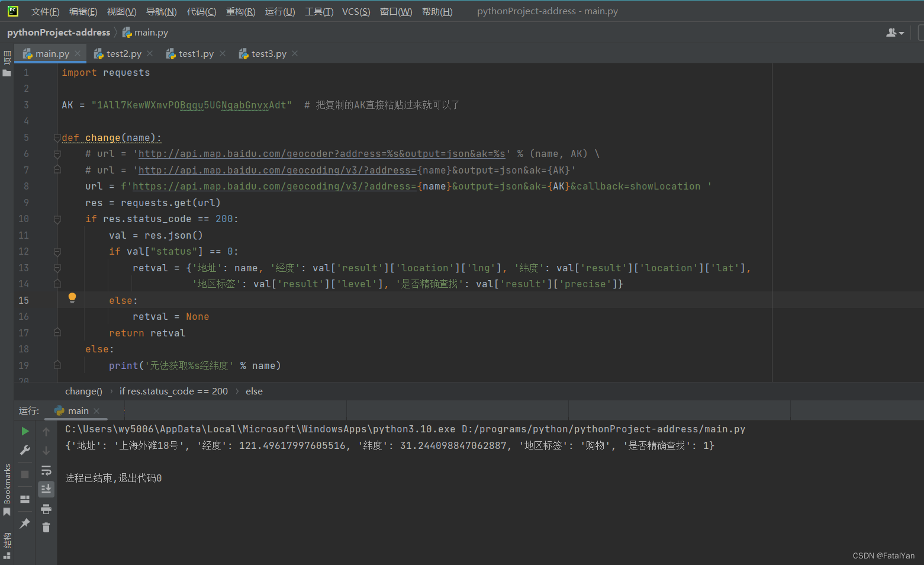
Task: Click change() breadcrumb below editor
Action: coord(83,391)
